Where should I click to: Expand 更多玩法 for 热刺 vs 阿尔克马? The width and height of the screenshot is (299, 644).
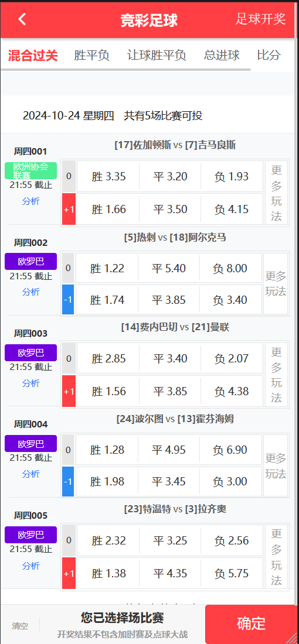tap(276, 284)
